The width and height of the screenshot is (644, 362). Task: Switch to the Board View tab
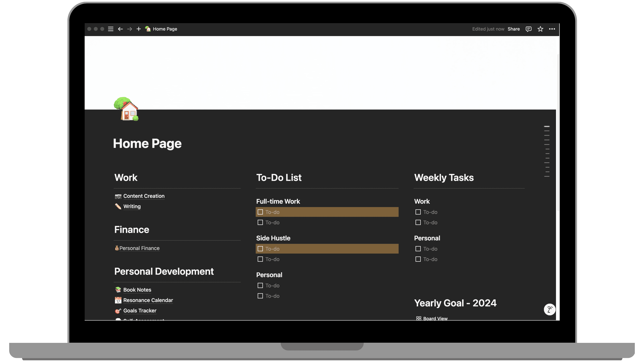coord(432,318)
